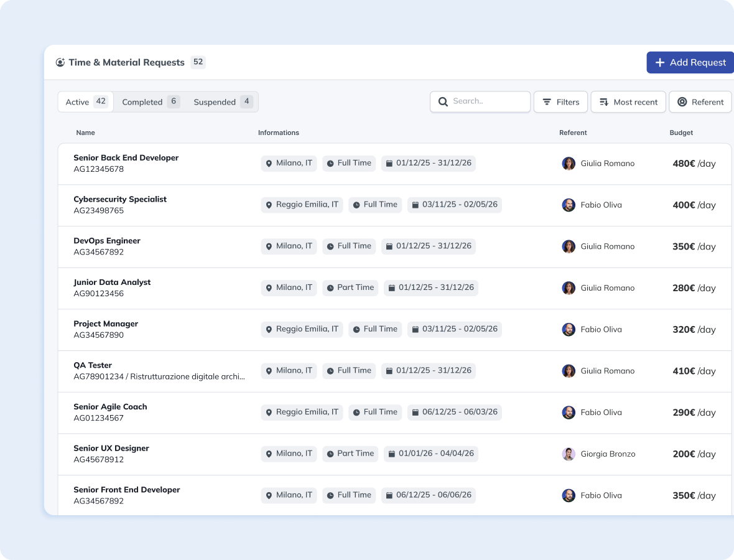Click the Time & Material Requests header icon

coord(60,62)
